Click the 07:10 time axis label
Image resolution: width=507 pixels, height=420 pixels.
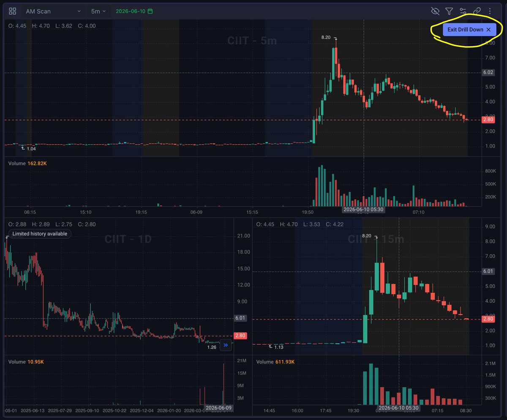(x=418, y=212)
